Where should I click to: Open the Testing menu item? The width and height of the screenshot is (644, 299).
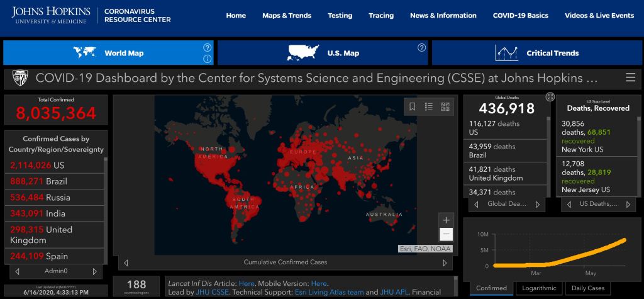coord(340,16)
